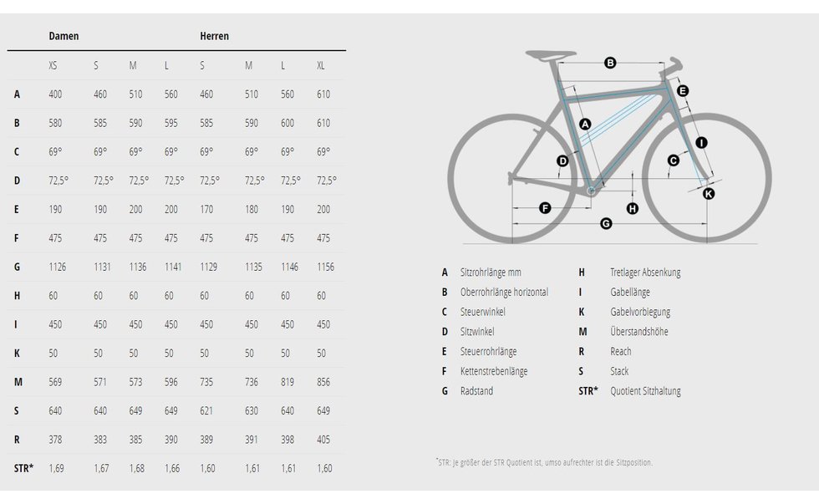Screen dimensions: 819x504
Task: Click the circled B marker above top tube
Action: pos(610,64)
